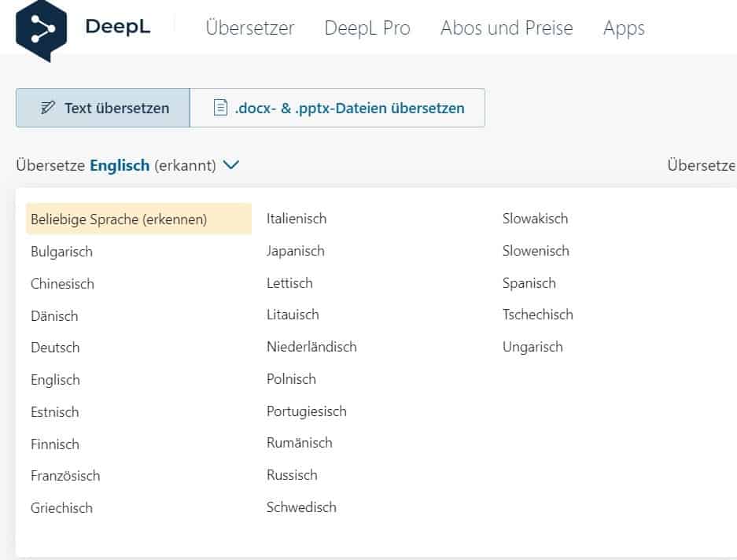Viewport: 737px width, 560px height.
Task: Open the DeepL Pro menu item
Action: click(x=367, y=28)
